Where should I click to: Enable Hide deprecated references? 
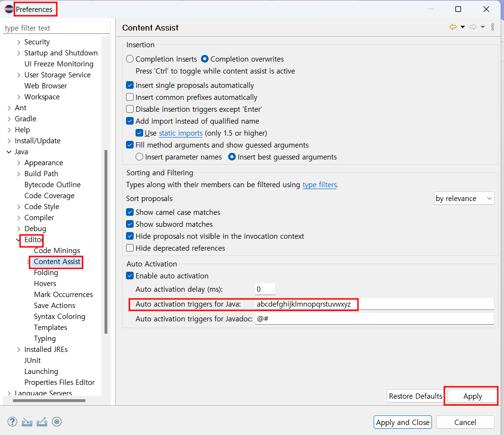(130, 248)
